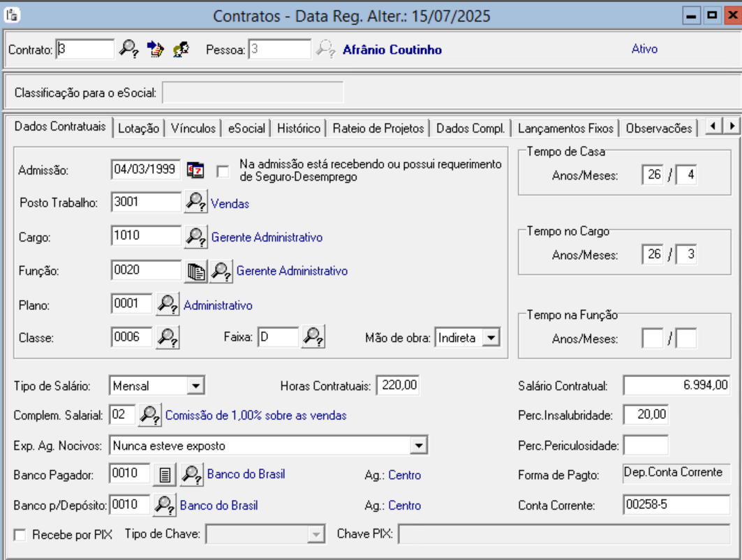Check the Seguro-Desemprego admission checkbox
Image resolution: width=742 pixels, height=560 pixels.
coord(223,170)
